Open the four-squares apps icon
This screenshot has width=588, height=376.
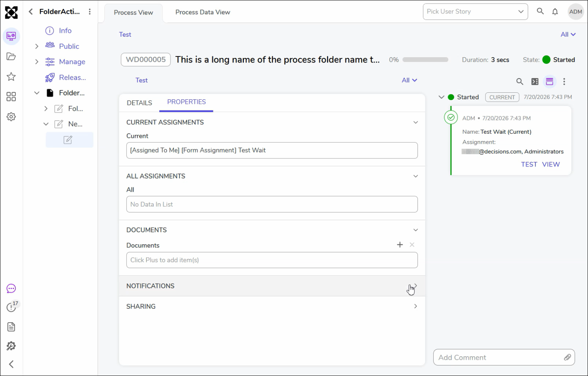11,97
